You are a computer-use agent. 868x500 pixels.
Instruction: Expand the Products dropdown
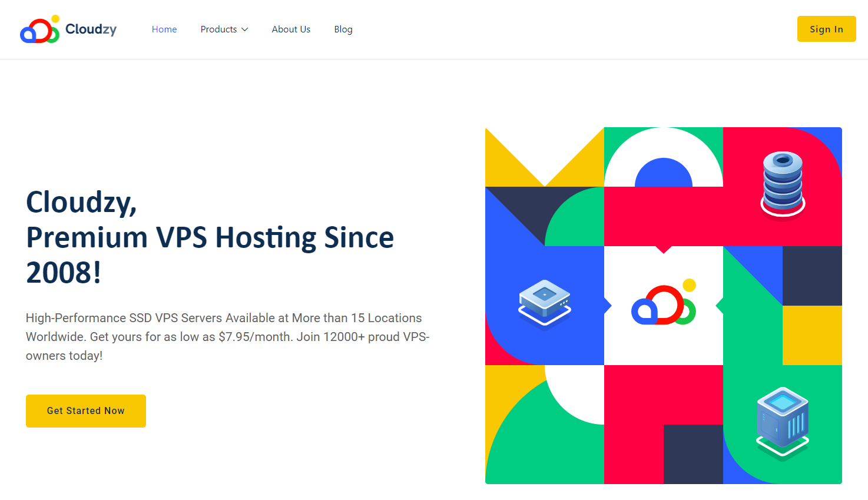pos(219,29)
